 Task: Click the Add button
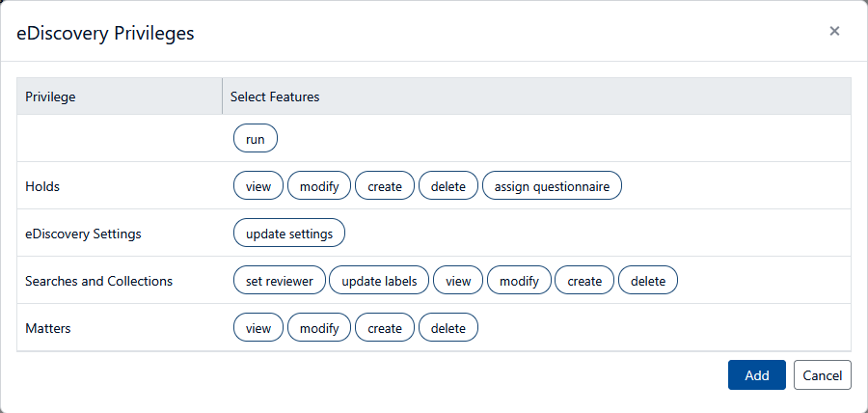pyautogui.click(x=757, y=375)
